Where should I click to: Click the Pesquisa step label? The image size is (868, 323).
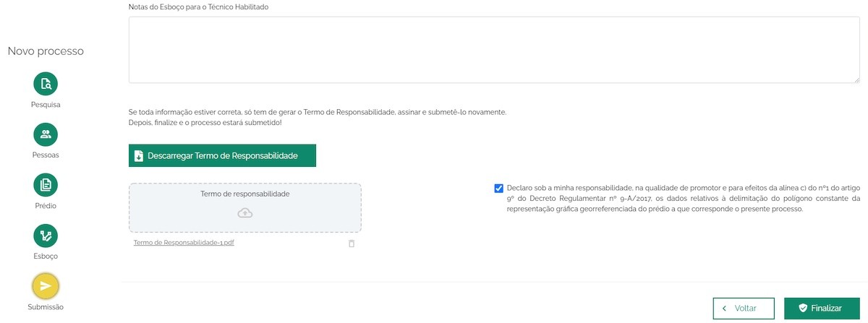[x=46, y=105]
